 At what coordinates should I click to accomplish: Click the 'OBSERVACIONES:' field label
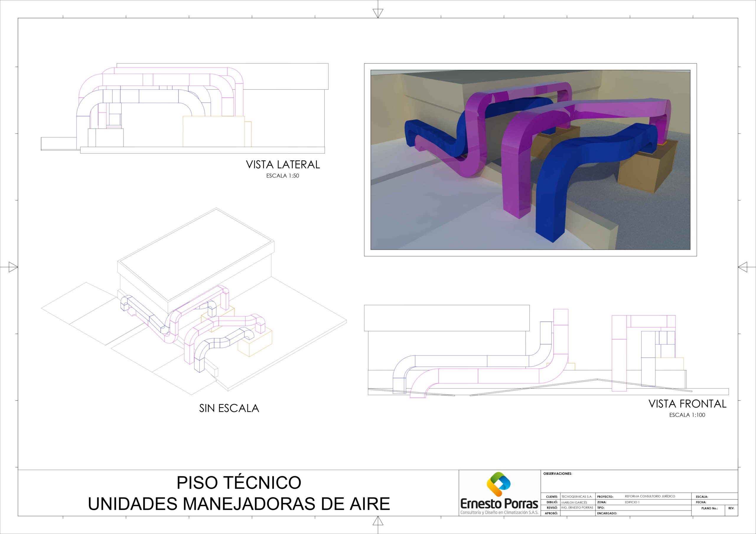pyautogui.click(x=558, y=474)
